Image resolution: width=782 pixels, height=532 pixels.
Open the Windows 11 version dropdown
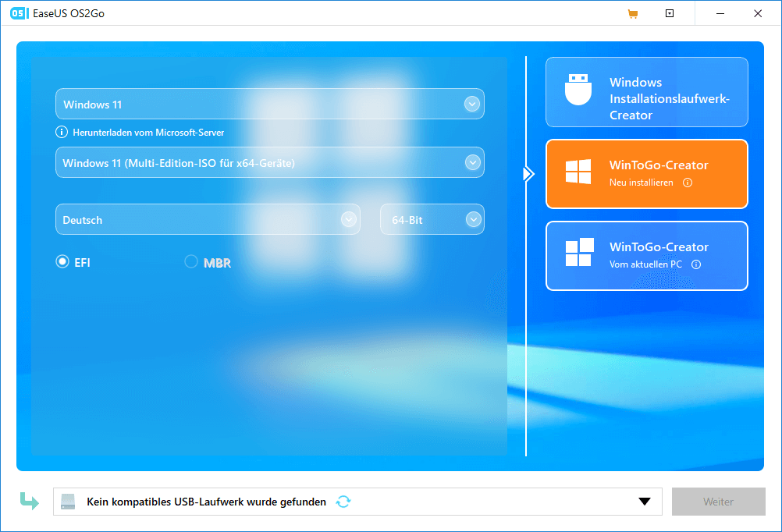tap(471, 103)
